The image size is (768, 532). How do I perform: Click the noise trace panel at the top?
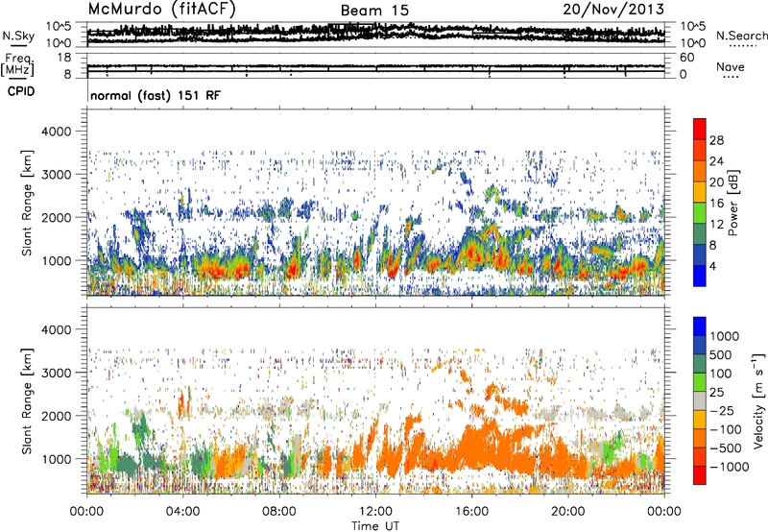(x=375, y=35)
